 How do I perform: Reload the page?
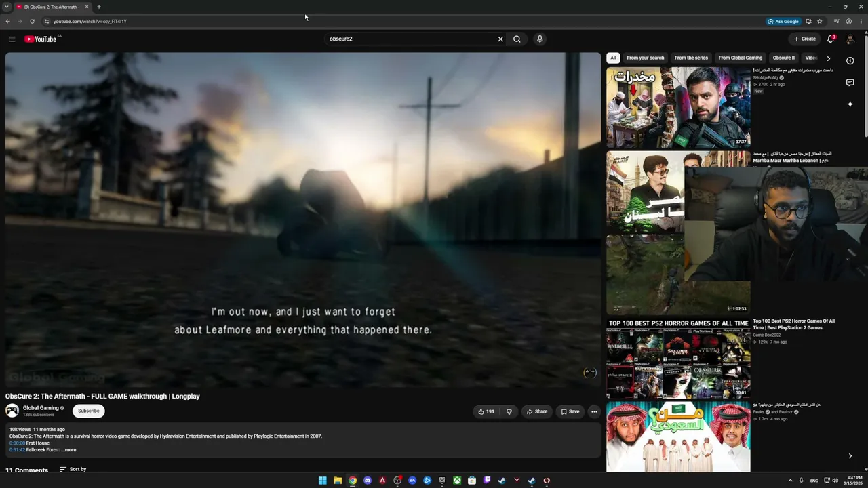[32, 21]
